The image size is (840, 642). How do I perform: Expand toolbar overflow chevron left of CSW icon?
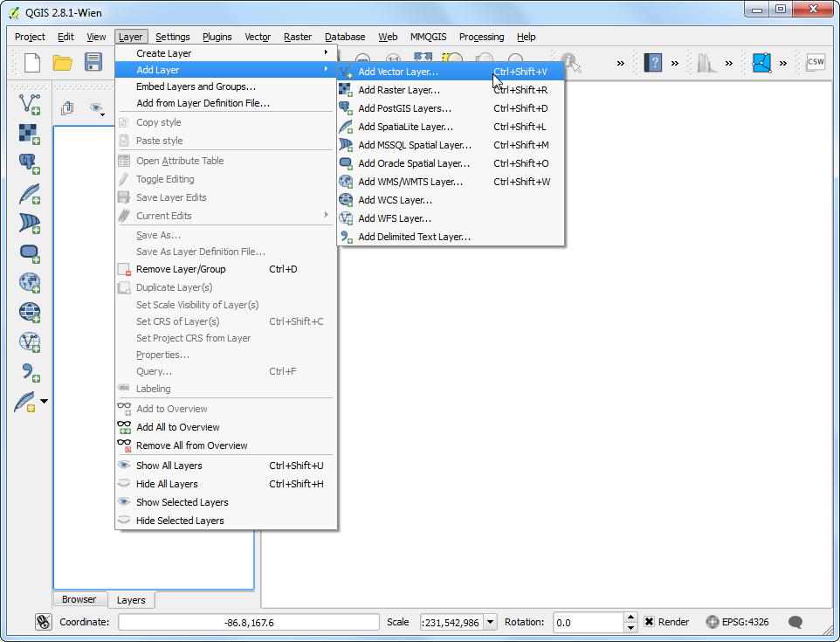pyautogui.click(x=783, y=63)
